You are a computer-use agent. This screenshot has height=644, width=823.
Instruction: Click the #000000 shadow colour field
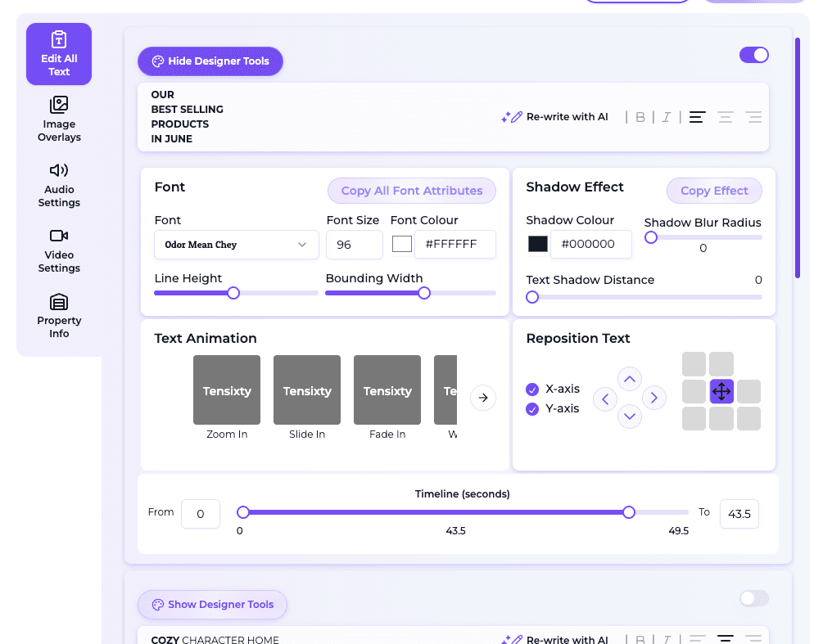pyautogui.click(x=591, y=245)
